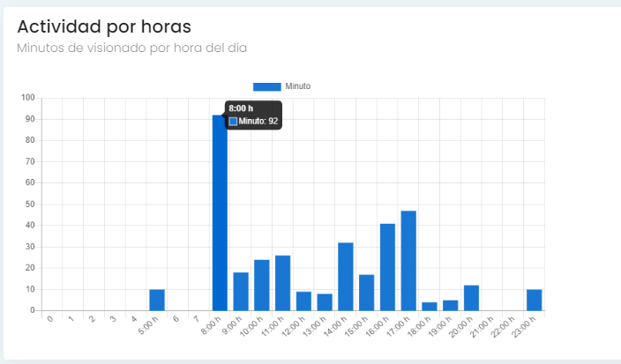Click the small 19:00 h bar
The height and width of the screenshot is (364, 621).
tap(451, 306)
